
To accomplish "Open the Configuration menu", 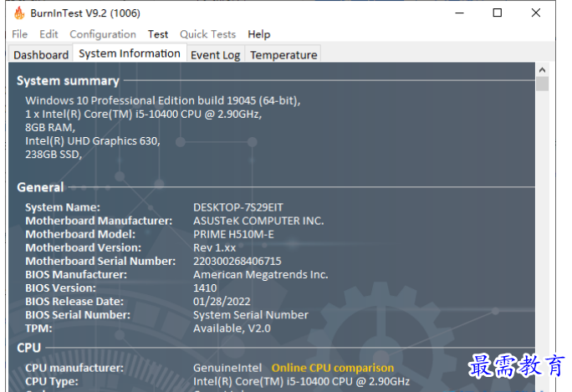I will point(103,34).
